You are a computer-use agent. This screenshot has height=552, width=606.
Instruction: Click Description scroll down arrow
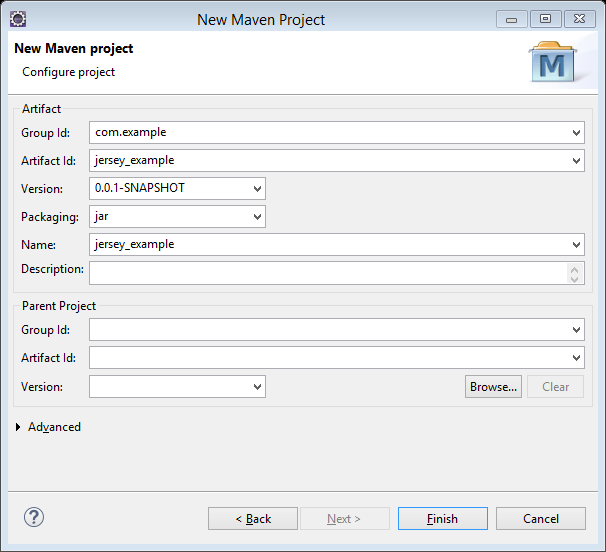click(574, 279)
